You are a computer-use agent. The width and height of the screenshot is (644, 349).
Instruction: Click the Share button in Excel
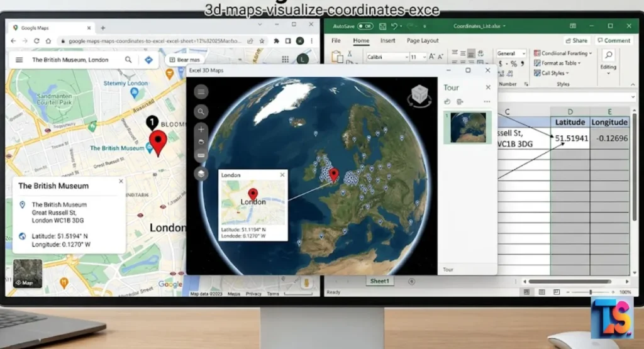pyautogui.click(x=576, y=41)
